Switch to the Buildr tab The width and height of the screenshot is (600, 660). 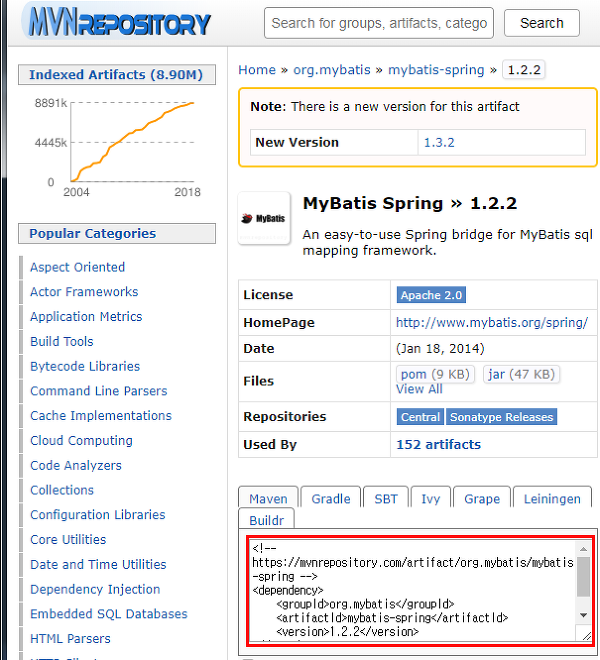pos(267,520)
